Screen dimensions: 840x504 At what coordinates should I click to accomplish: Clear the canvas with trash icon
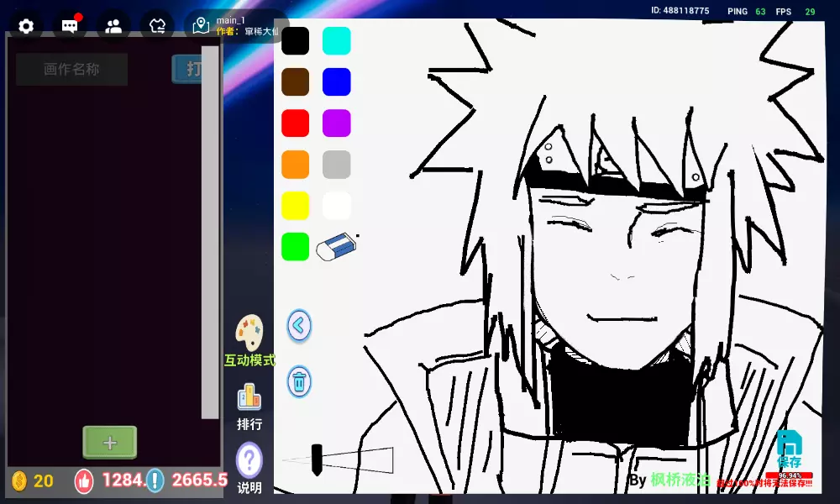299,381
